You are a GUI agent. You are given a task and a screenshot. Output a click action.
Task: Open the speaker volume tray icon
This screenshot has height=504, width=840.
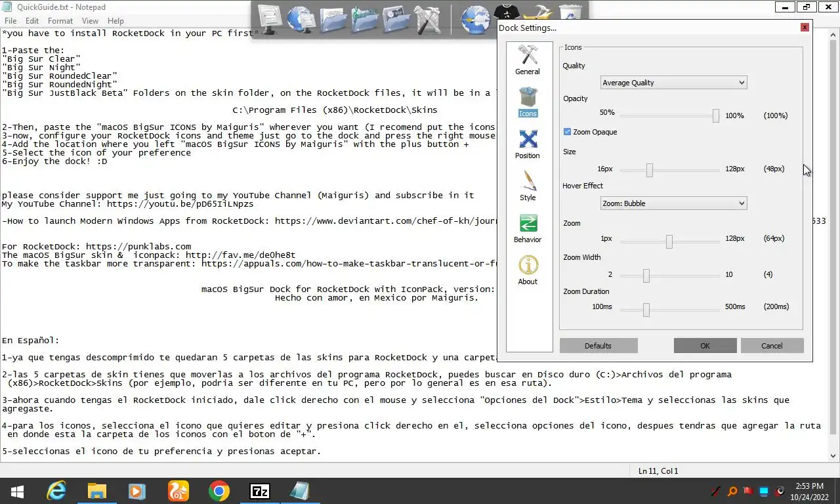coord(780,491)
